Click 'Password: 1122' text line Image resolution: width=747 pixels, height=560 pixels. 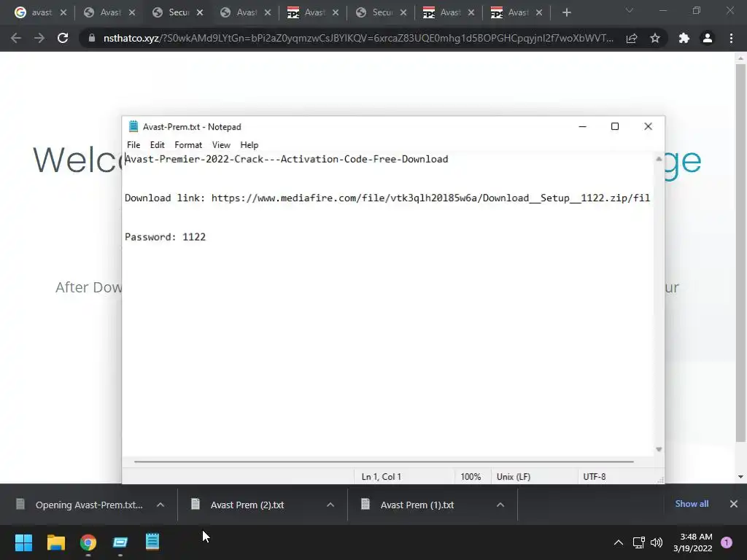[x=166, y=237]
